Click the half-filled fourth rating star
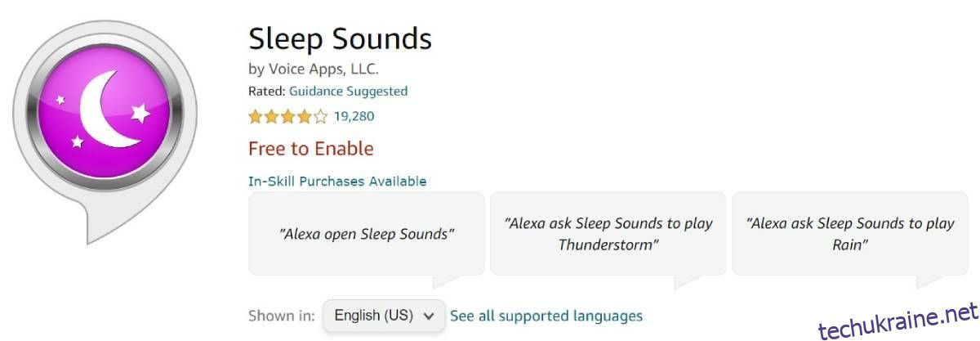This screenshot has height=341, width=980. [x=305, y=116]
